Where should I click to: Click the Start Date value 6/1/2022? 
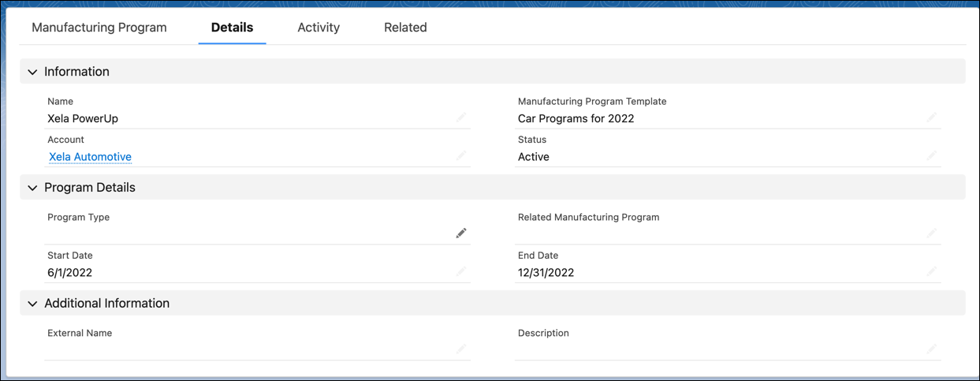click(x=70, y=273)
